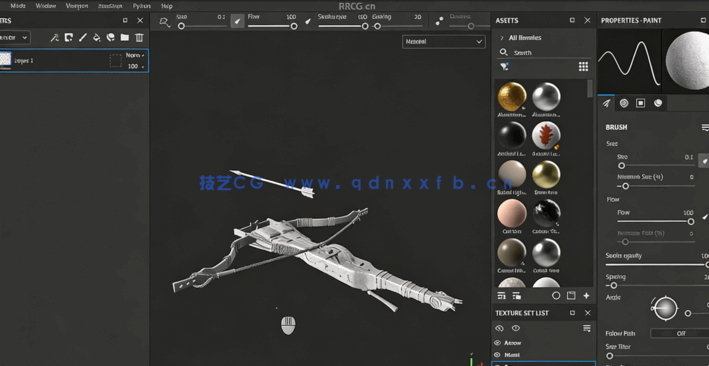Open the Viewport menu
The image size is (709, 366).
(77, 6)
